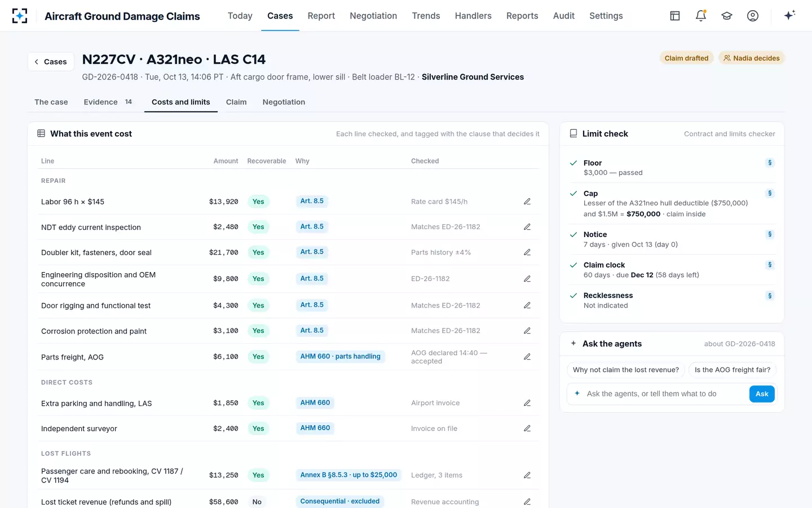812x508 pixels.
Task: Open the Floor clause reference
Action: coord(770,163)
